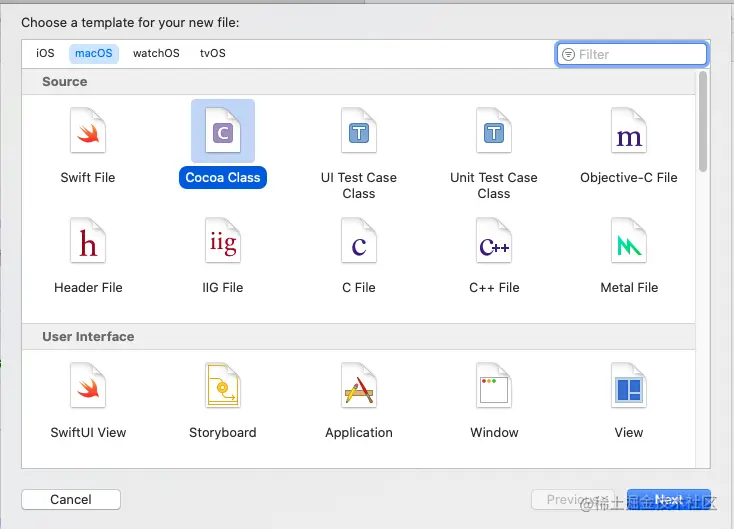Image resolution: width=734 pixels, height=529 pixels.
Task: Click the "Metal File" label
Action: (x=629, y=287)
